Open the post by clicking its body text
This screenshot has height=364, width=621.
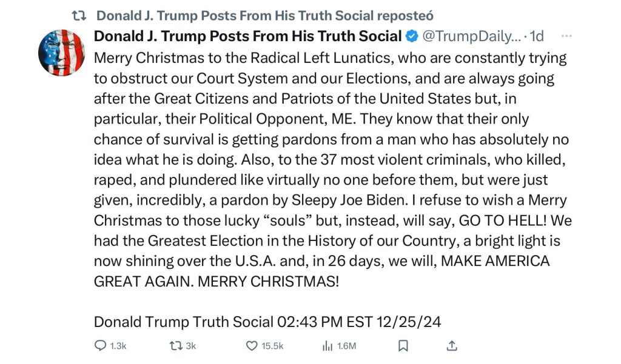click(x=333, y=170)
